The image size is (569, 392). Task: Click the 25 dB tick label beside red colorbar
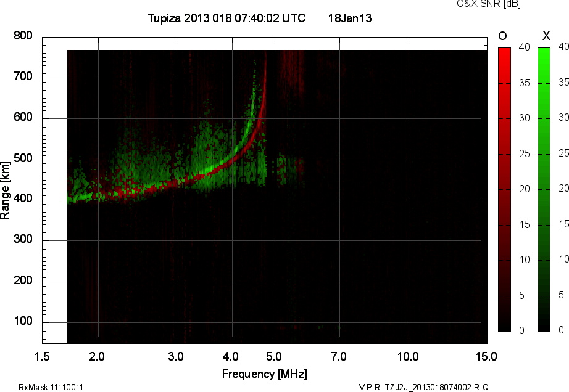coord(525,154)
